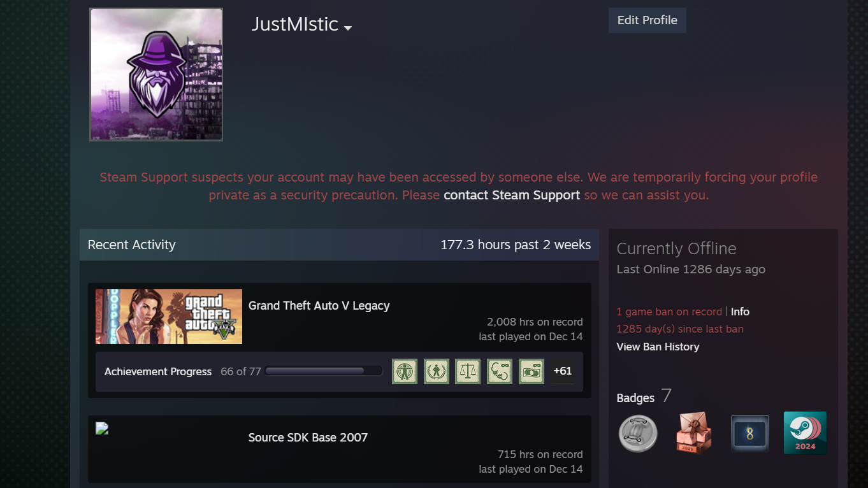The image size is (868, 488).
Task: View the silver coin community badge
Action: 638,433
